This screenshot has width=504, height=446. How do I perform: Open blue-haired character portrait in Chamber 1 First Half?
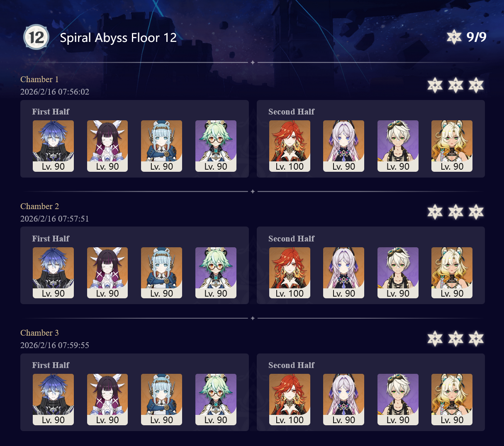54,146
